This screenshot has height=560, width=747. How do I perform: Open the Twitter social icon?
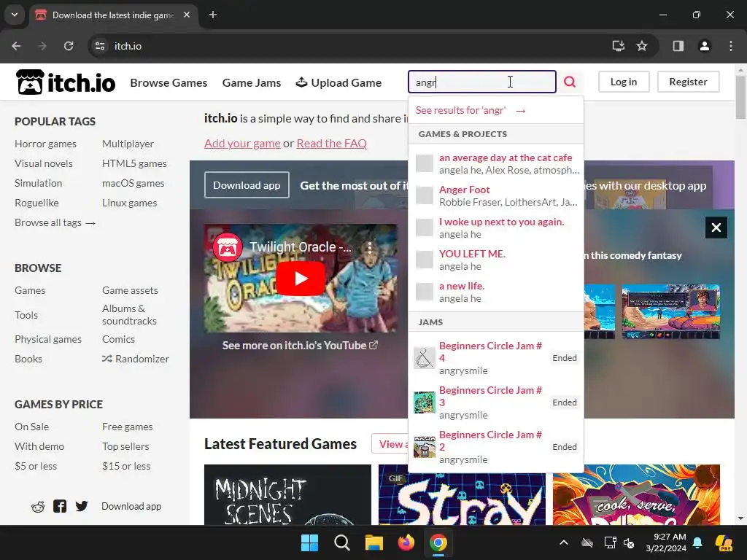[82, 506]
